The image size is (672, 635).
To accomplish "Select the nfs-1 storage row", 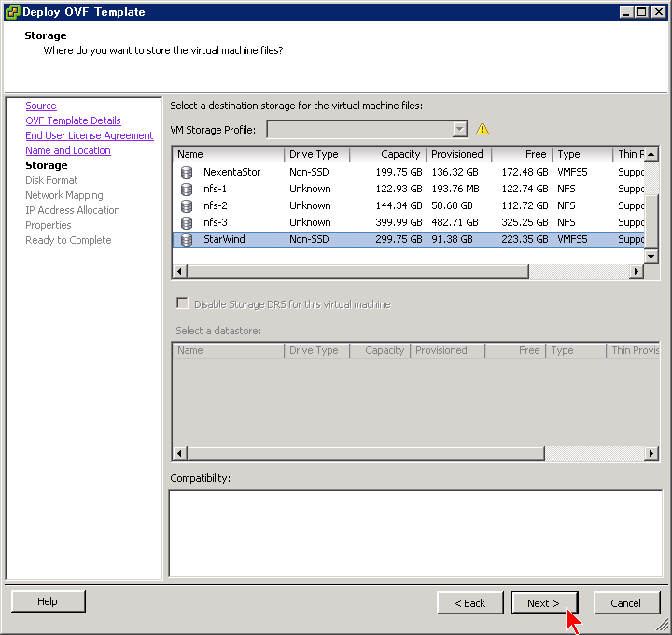I will pos(409,189).
